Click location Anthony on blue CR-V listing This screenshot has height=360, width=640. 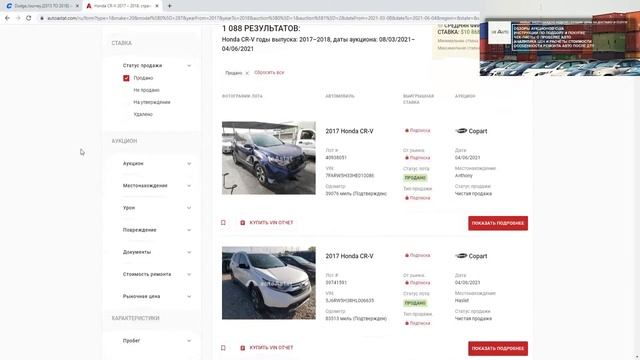(464, 176)
